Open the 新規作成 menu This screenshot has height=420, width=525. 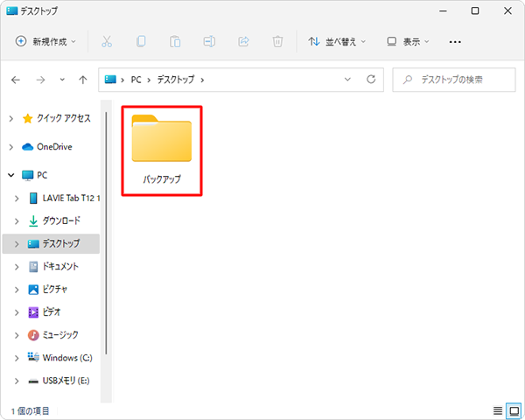(x=45, y=41)
